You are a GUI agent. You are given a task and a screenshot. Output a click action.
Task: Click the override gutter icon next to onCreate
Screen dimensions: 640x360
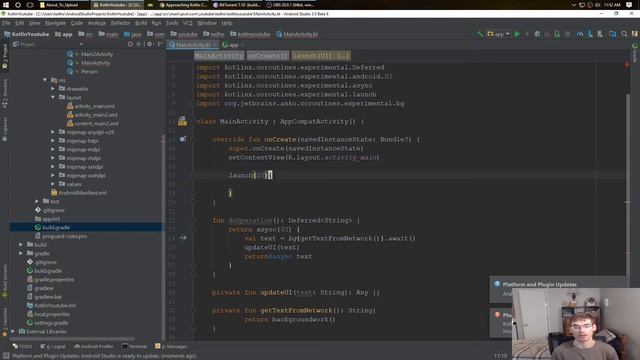coord(182,139)
